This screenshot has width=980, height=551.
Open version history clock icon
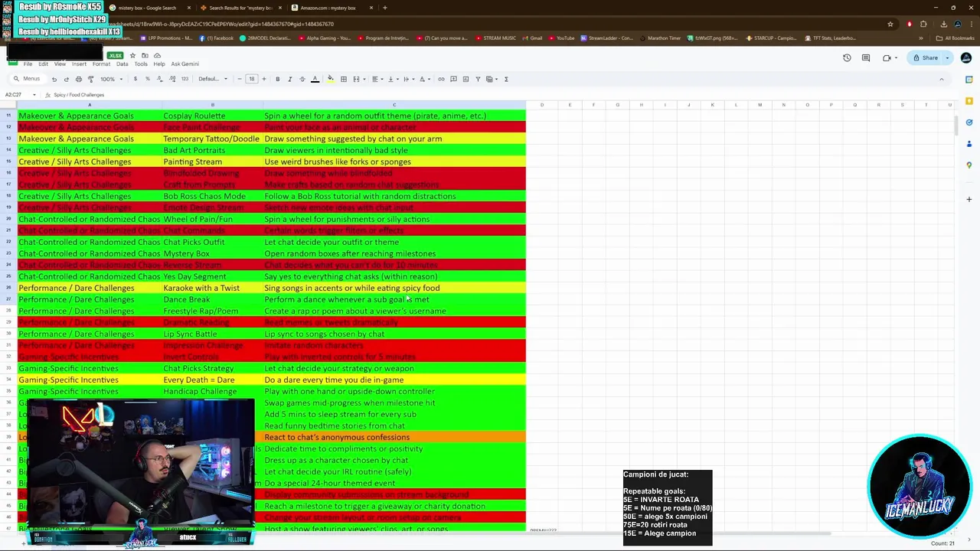click(847, 58)
